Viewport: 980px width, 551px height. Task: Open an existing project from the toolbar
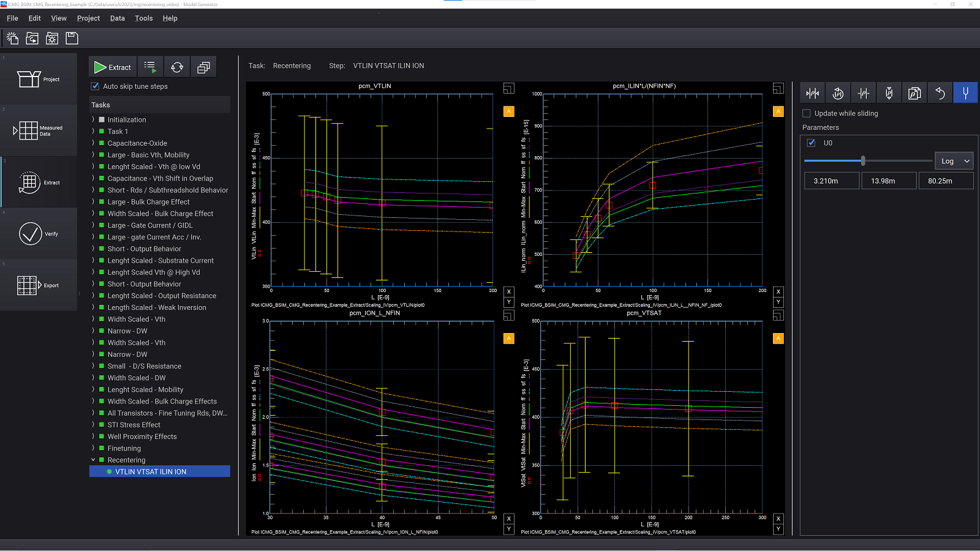(x=32, y=38)
